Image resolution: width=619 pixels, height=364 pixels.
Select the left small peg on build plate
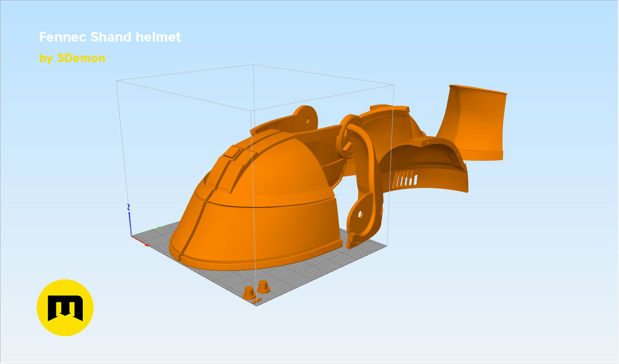[x=249, y=293]
